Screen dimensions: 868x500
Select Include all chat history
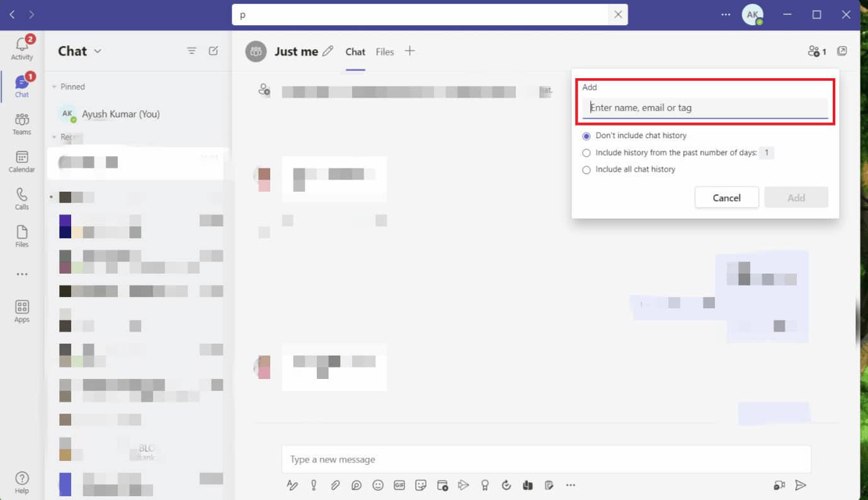pos(586,170)
